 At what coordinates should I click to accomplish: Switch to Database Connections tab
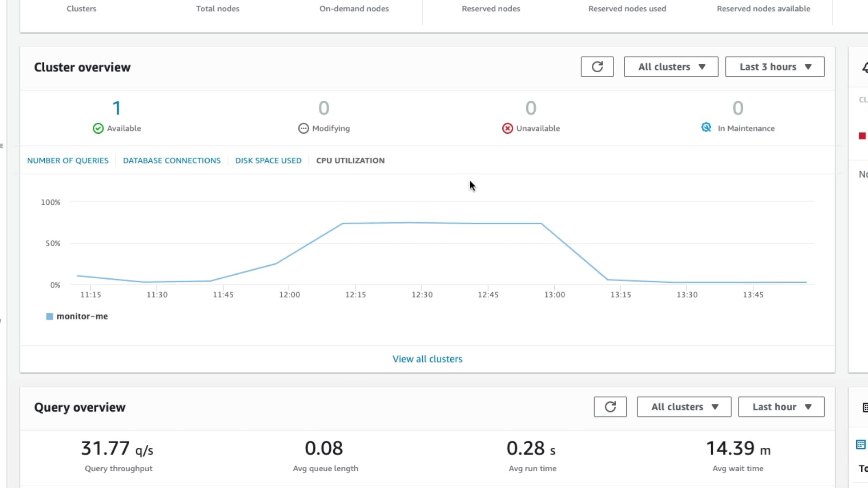point(172,160)
